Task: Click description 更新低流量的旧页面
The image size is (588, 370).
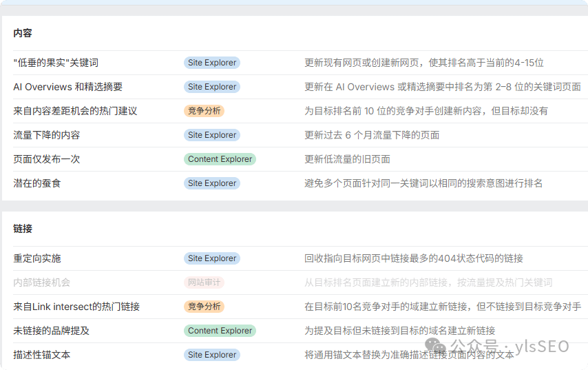Action: (x=347, y=159)
